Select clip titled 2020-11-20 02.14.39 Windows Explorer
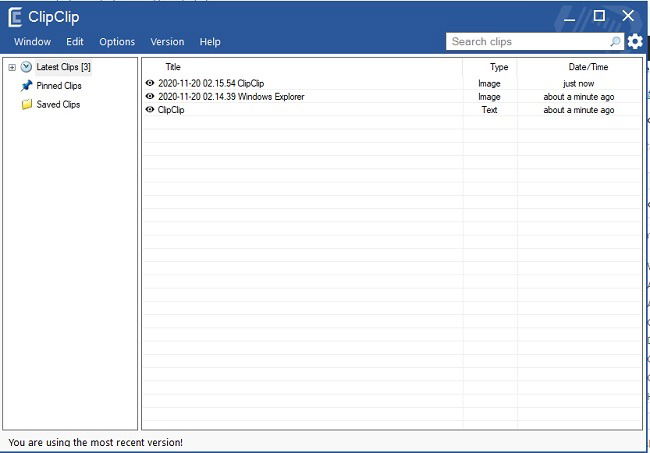The image size is (650, 453). click(x=231, y=97)
